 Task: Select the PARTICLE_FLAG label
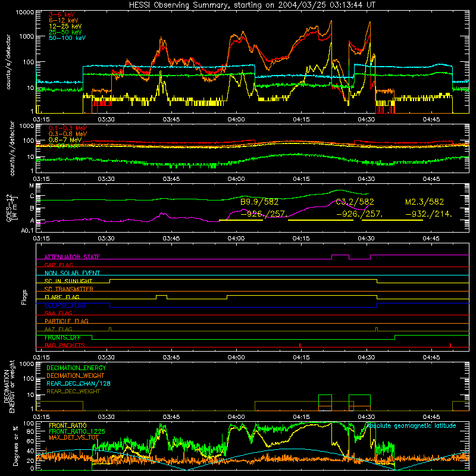67,321
